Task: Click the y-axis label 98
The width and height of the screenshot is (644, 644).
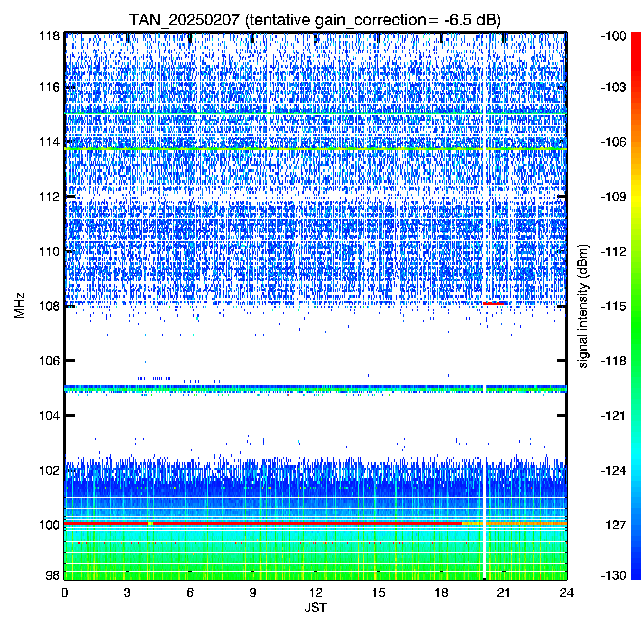Action: coord(53,575)
